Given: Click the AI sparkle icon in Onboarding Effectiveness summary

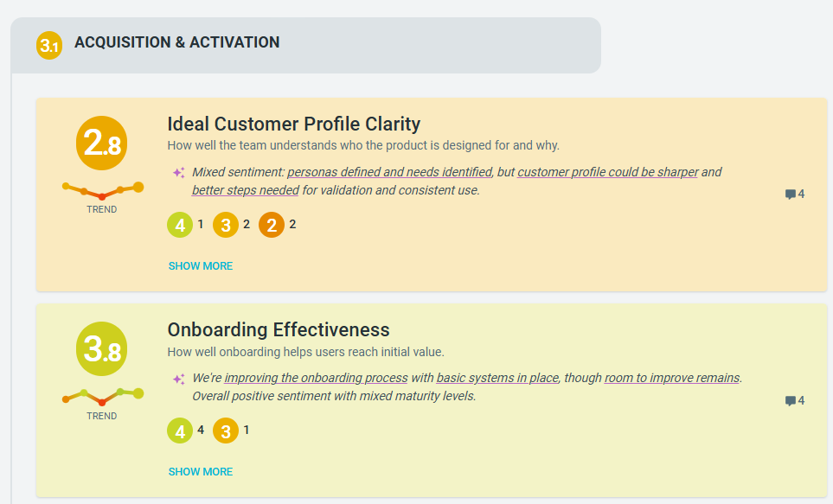Looking at the screenshot, I should (x=178, y=379).
